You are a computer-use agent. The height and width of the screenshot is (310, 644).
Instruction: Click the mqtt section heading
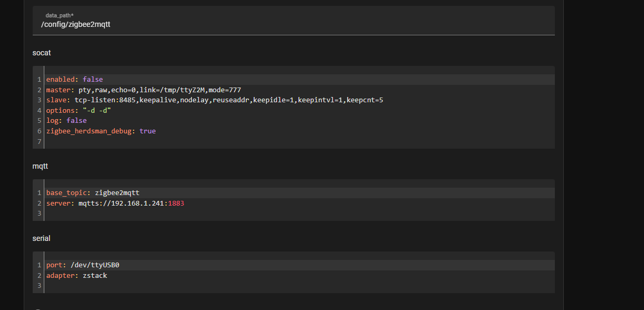pyautogui.click(x=41, y=166)
